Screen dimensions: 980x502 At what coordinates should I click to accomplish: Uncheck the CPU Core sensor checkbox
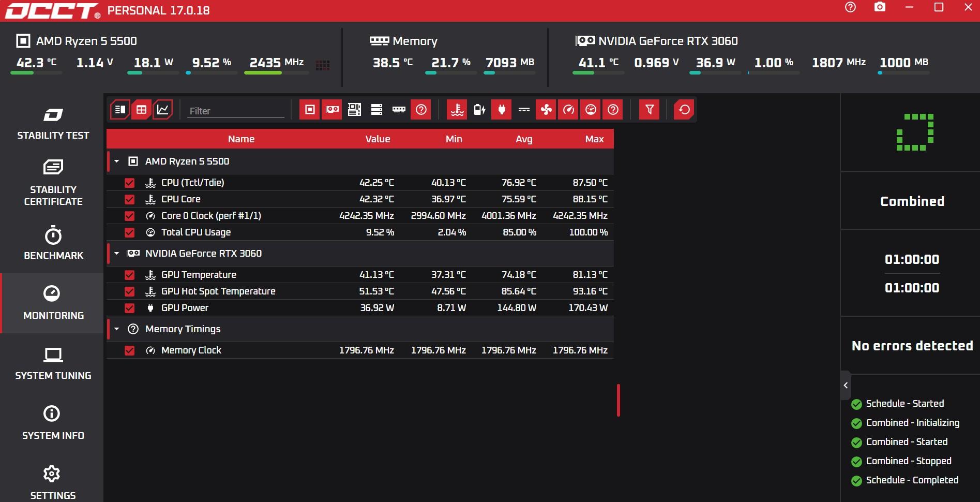(x=130, y=199)
